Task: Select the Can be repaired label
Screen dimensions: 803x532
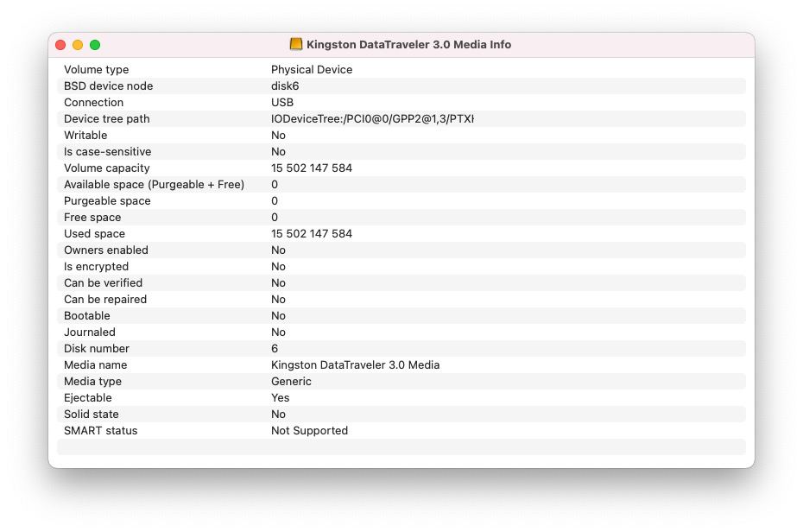Action: [105, 299]
